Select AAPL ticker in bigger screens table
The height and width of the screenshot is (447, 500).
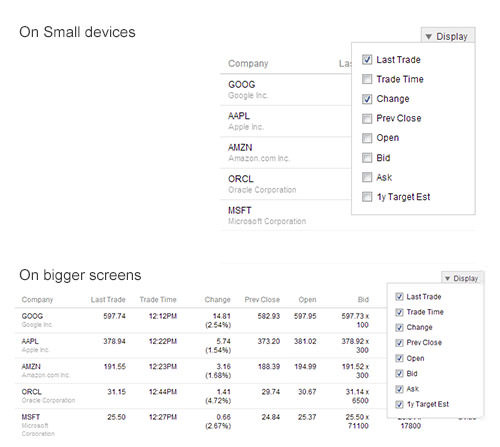(30, 341)
